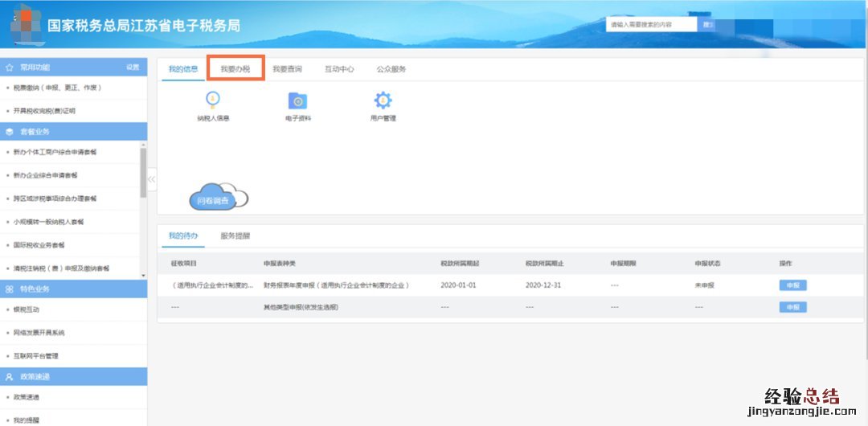The image size is (868, 426).
Task: Open the 用户管理 gear icon
Action: point(383,100)
